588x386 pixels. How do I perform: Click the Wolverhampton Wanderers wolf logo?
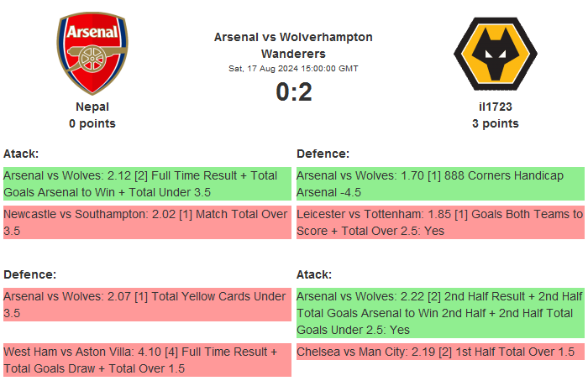pyautogui.click(x=495, y=54)
